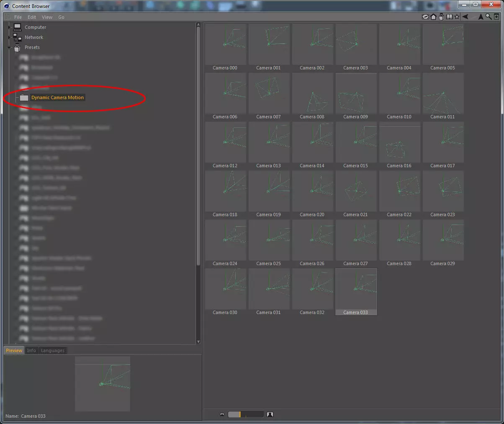Collapse the Presets tree node
The width and height of the screenshot is (504, 424).
tap(9, 47)
